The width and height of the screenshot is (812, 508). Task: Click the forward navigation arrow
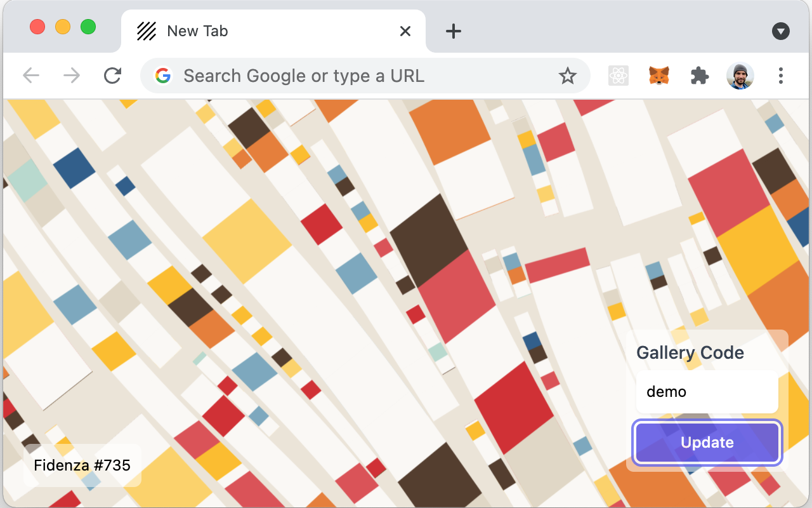(x=72, y=76)
